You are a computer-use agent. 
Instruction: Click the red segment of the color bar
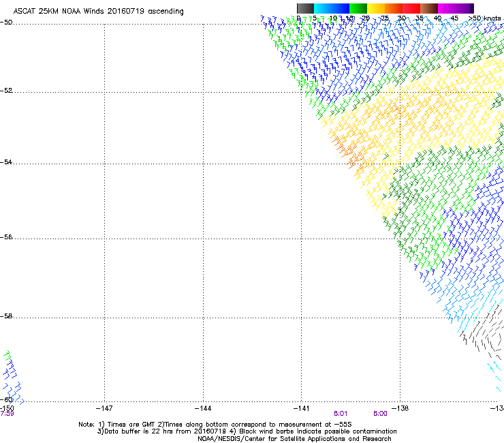click(411, 8)
